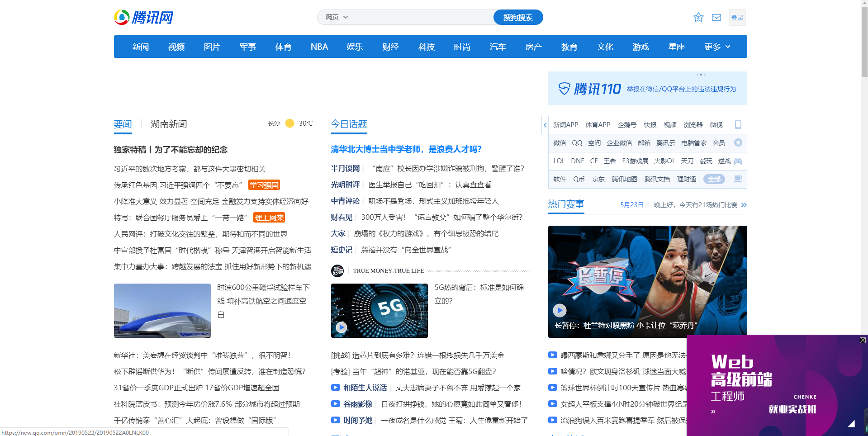
Task: Collapse services panel with left chevron
Action: 545,125
